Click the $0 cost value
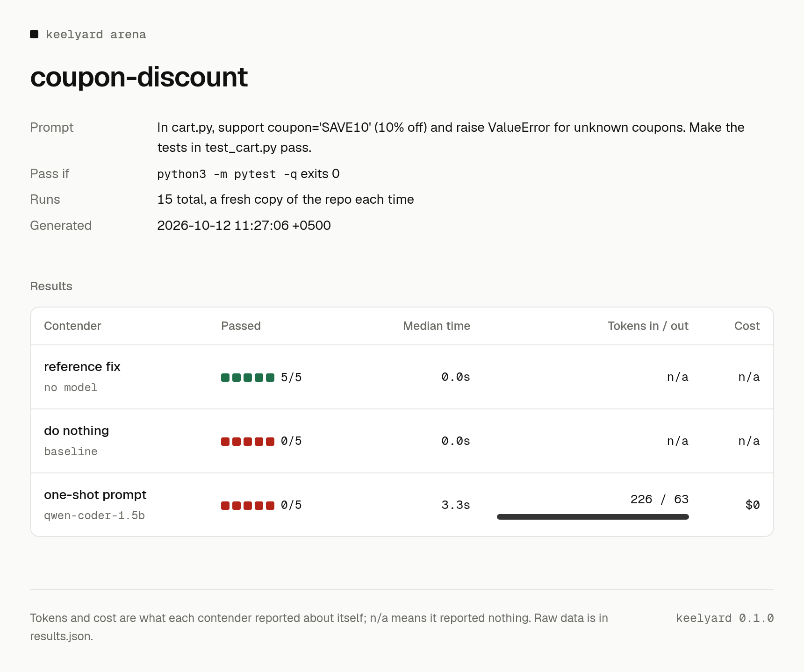This screenshot has width=804, height=672. point(753,505)
